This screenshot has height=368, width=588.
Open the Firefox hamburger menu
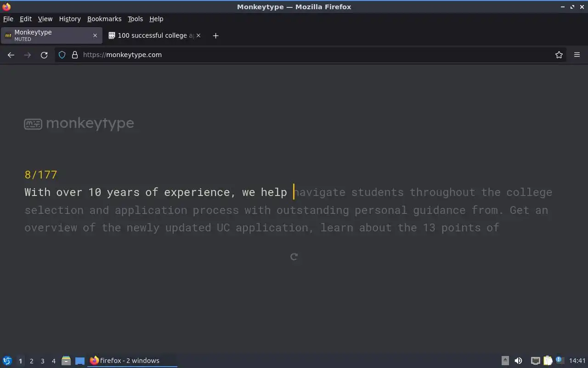(577, 55)
